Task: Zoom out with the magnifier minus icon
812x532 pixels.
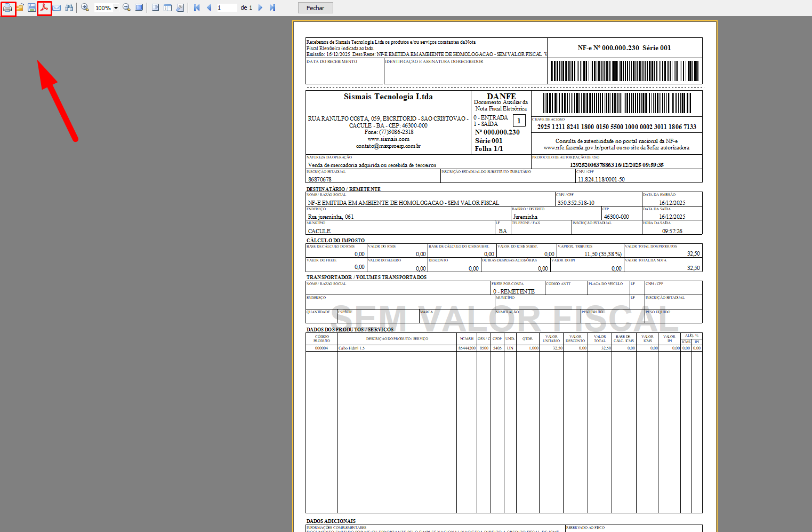Action: click(126, 8)
